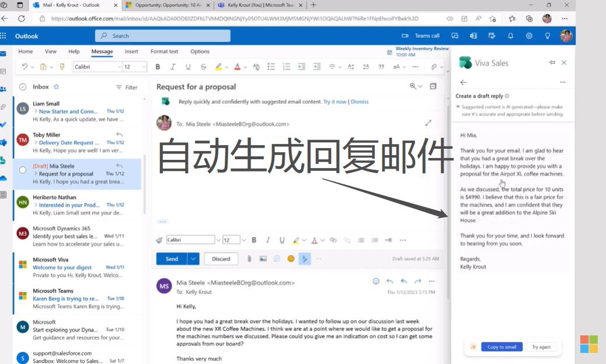
Task: Apply strikethrough from the ribbon
Action: click(x=203, y=66)
